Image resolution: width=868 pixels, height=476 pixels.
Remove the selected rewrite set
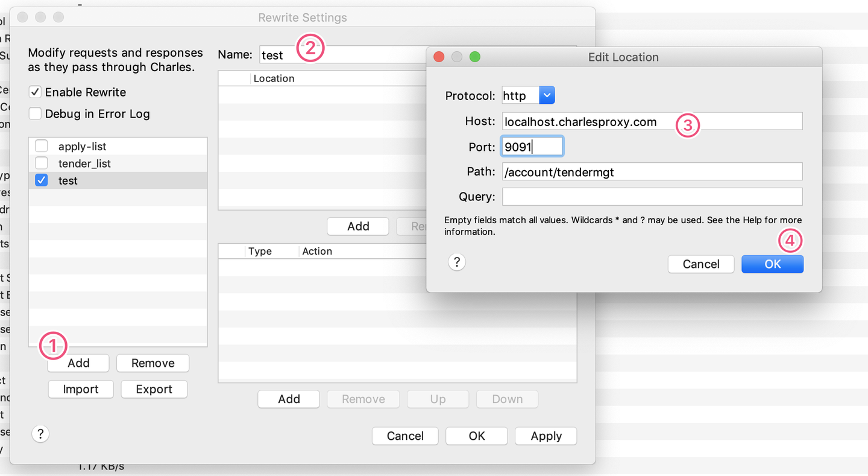point(153,363)
